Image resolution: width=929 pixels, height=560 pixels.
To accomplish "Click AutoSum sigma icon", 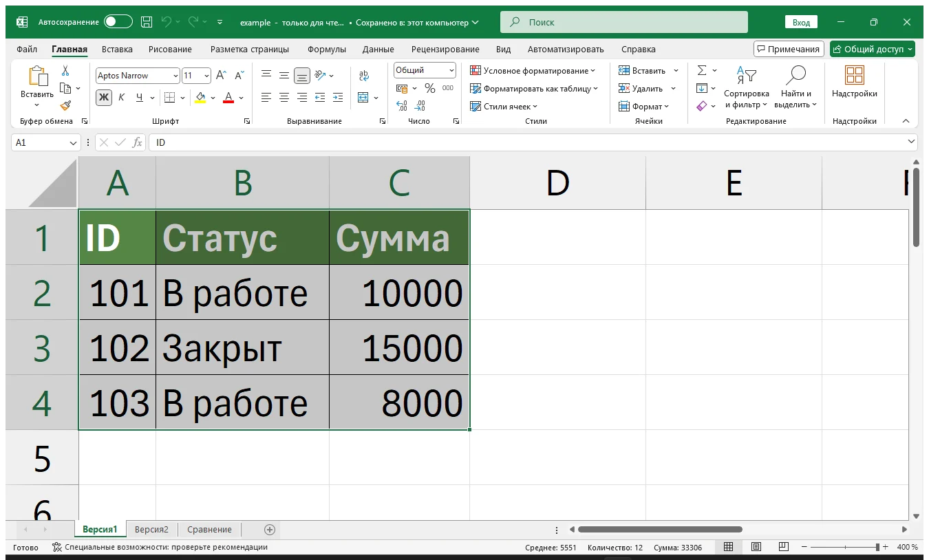I will point(702,70).
